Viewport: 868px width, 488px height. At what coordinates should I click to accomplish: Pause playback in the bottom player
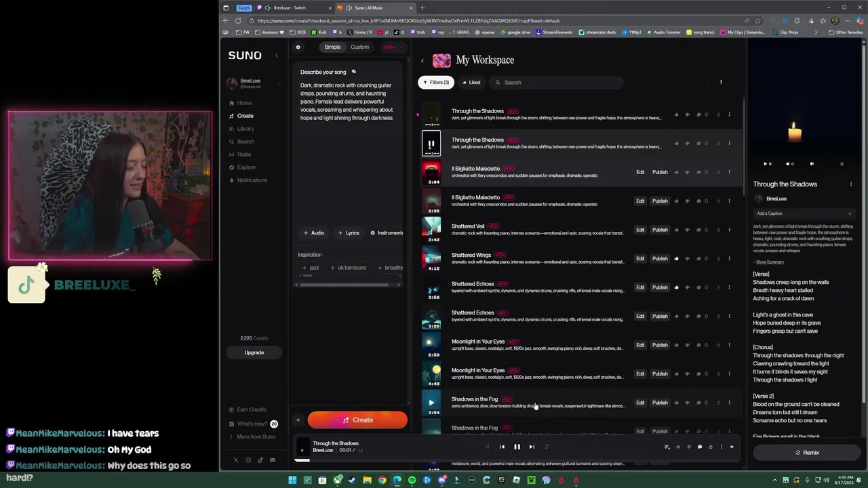517,447
